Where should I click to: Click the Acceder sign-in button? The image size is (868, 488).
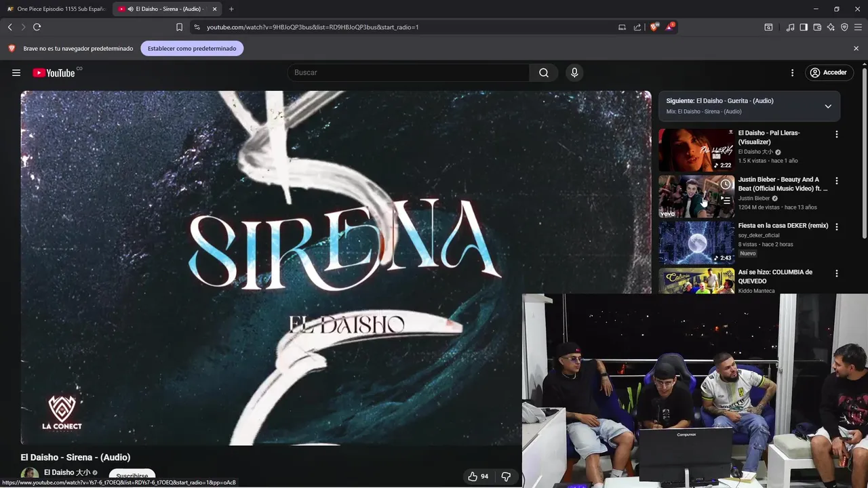pos(829,73)
